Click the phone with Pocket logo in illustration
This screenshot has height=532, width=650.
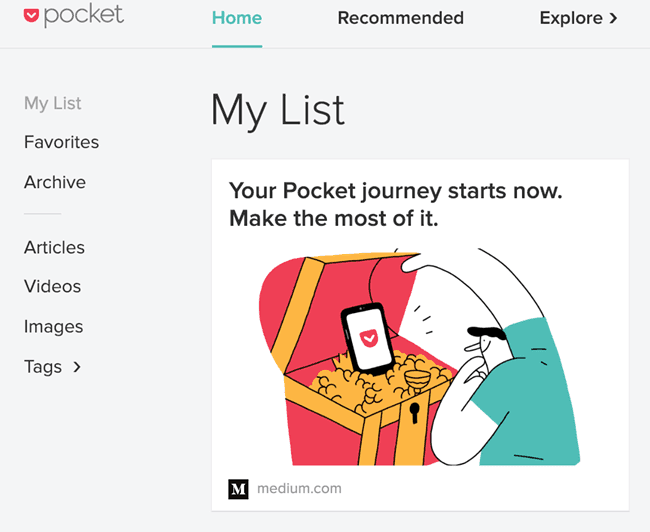pyautogui.click(x=365, y=340)
